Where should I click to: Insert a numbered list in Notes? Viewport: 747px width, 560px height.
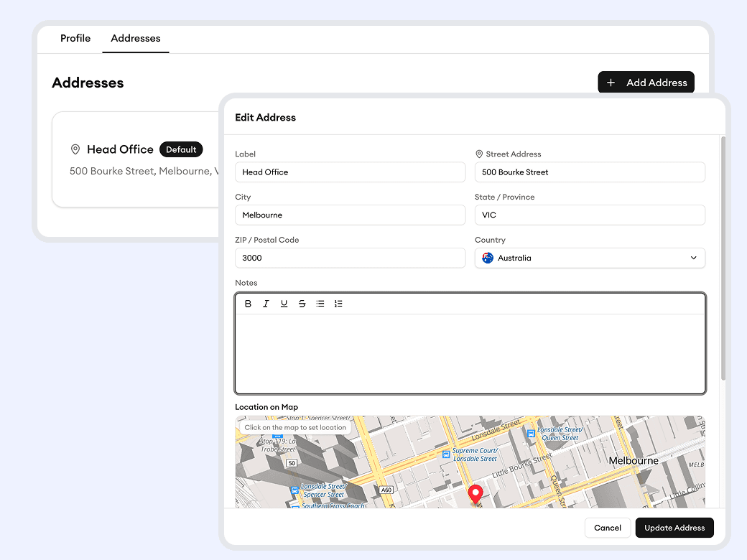(338, 303)
